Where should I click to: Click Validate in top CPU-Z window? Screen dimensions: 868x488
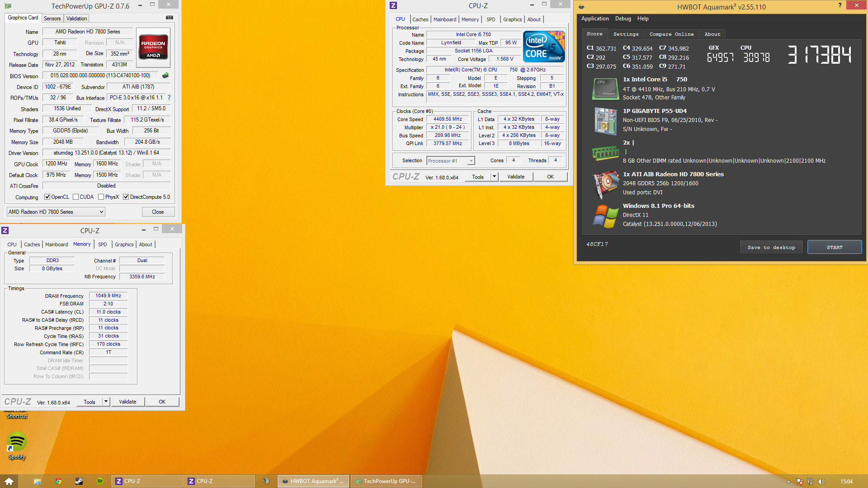click(x=516, y=177)
